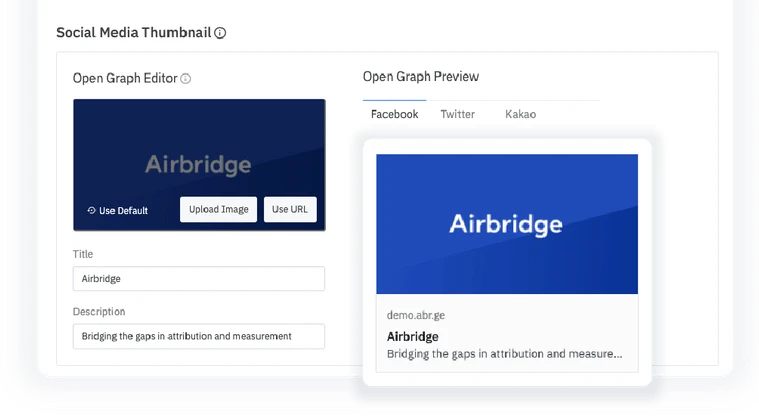Click the Description field label
The image size is (759, 418).
(99, 312)
